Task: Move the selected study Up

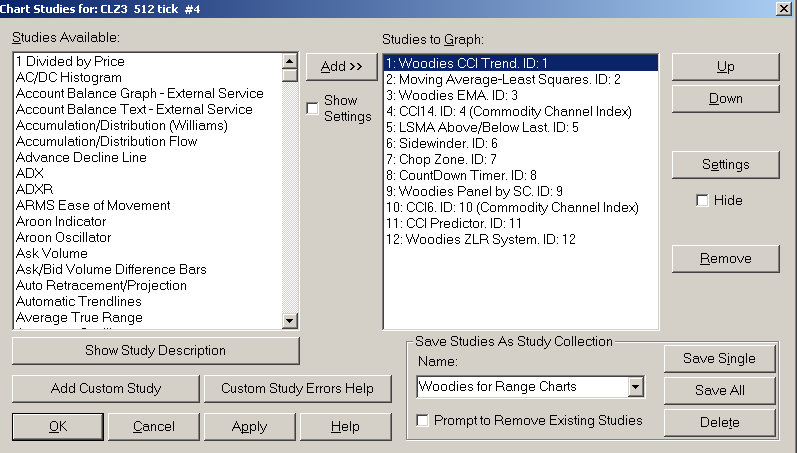Action: 725,67
